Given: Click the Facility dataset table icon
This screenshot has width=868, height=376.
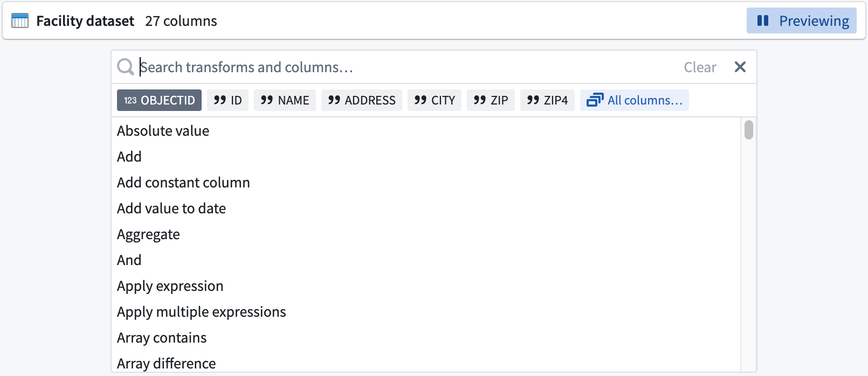Looking at the screenshot, I should pos(20,20).
